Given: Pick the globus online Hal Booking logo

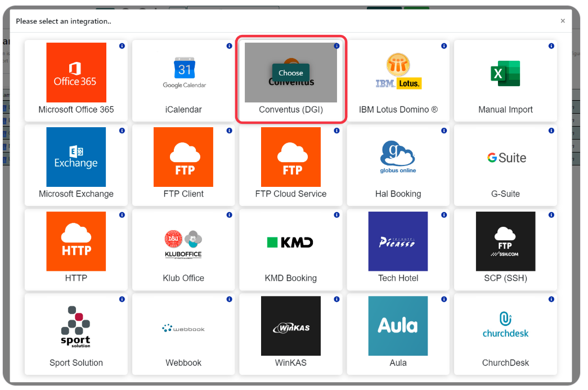Looking at the screenshot, I should pyautogui.click(x=398, y=157).
